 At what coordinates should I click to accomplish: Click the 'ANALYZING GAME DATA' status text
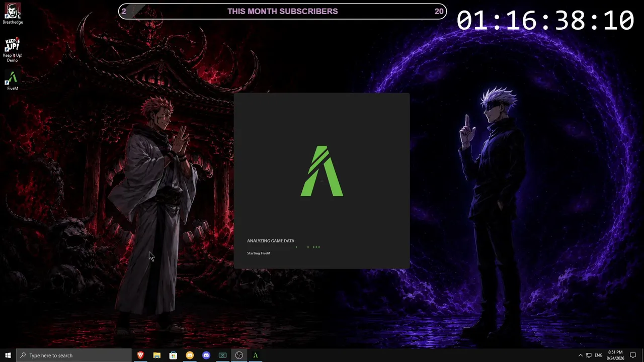(x=271, y=241)
